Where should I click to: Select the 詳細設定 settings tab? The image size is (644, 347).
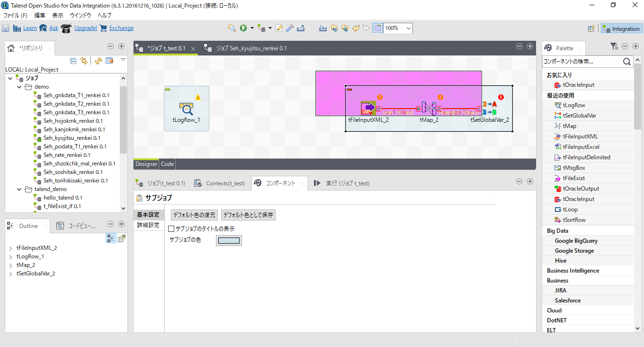[148, 225]
